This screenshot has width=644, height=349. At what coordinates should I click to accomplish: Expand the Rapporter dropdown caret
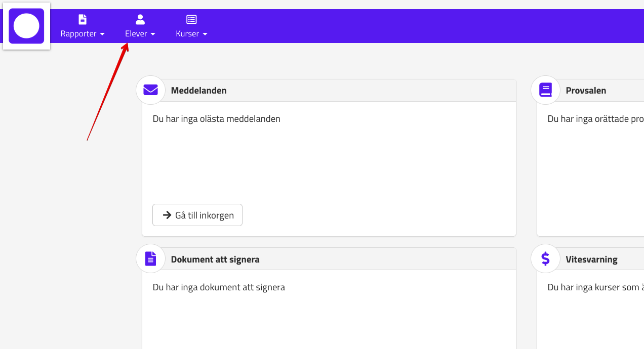[x=102, y=34]
